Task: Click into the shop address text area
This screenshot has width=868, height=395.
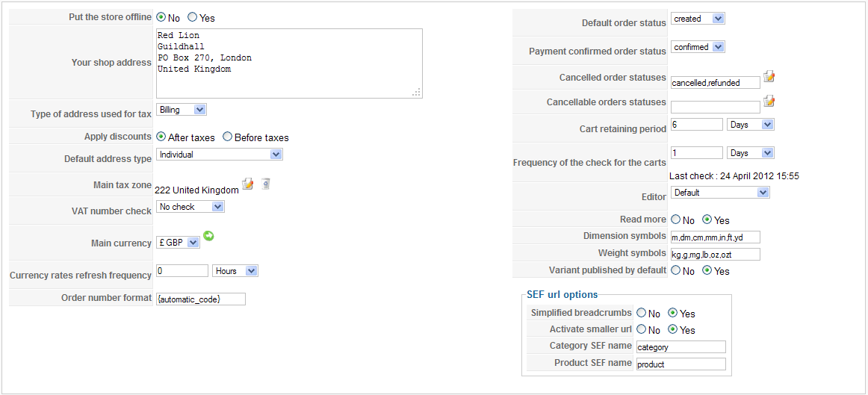Action: (289, 63)
